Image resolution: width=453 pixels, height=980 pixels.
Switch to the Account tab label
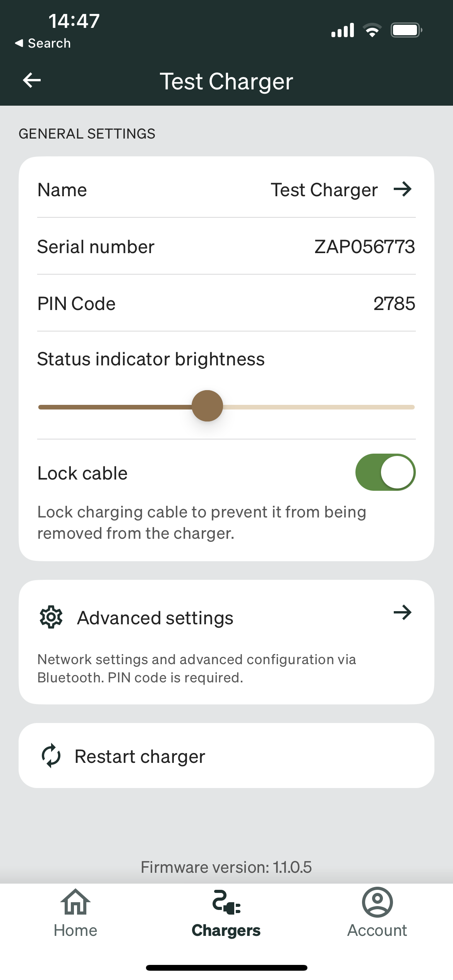pyautogui.click(x=377, y=930)
